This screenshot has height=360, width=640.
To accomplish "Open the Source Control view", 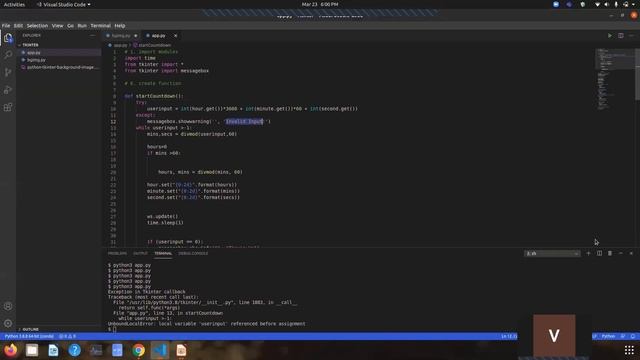I will click(x=8, y=72).
